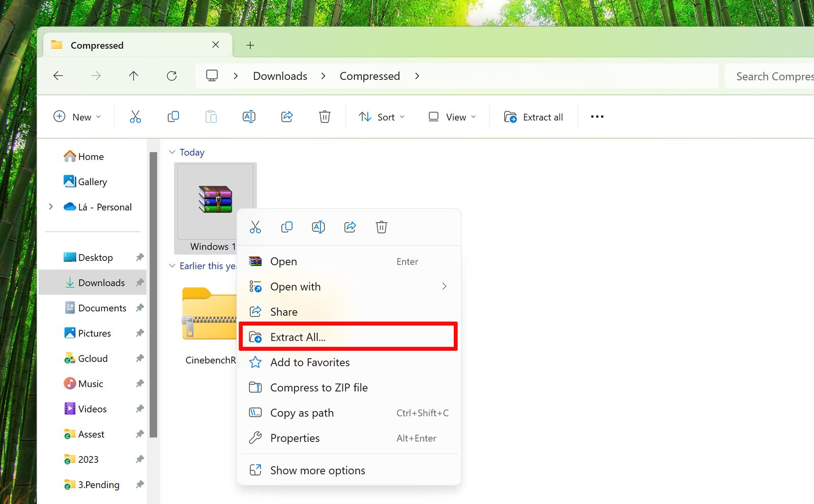Click the Copy icon in the context menu

coord(287,227)
